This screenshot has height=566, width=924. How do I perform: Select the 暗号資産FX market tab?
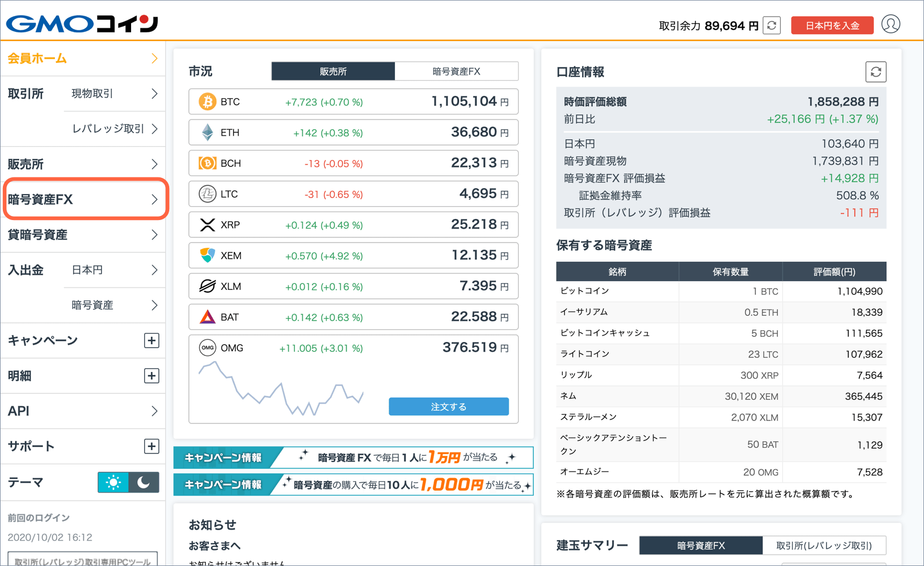tap(456, 72)
